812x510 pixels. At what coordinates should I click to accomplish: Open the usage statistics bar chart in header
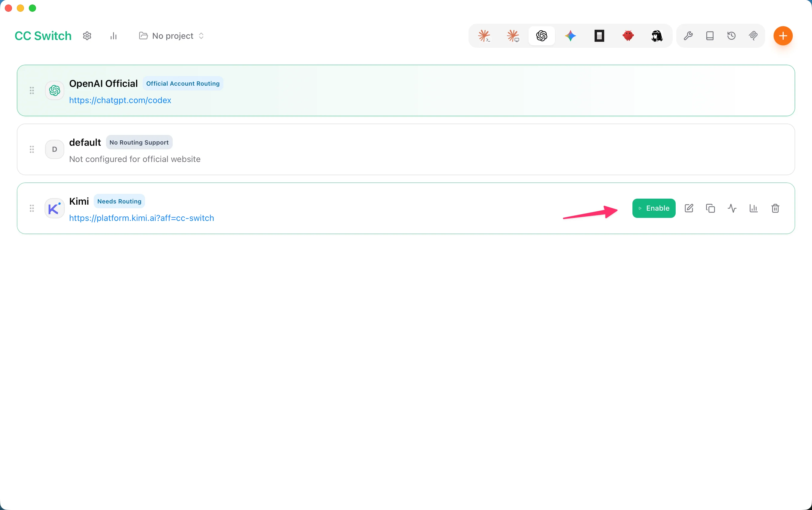114,36
